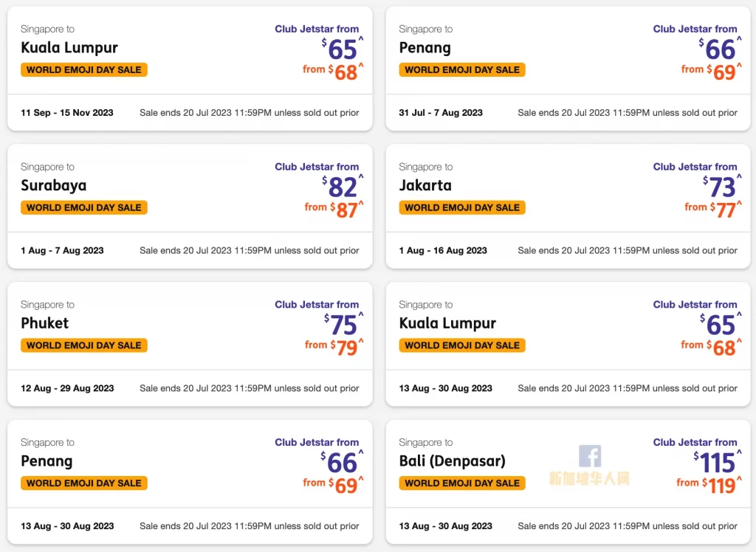Viewport: 756px width, 552px height.
Task: Click the Chinese watermark text below the Facebook logo
Action: [589, 478]
